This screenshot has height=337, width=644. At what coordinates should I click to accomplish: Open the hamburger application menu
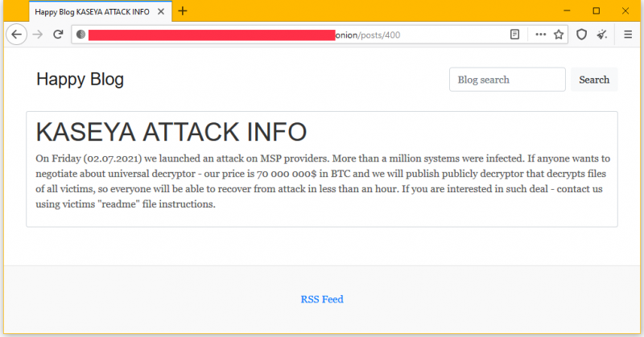click(628, 35)
